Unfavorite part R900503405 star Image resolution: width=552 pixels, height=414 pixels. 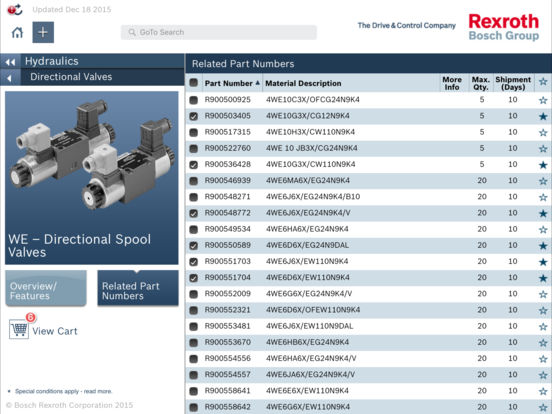(x=543, y=117)
